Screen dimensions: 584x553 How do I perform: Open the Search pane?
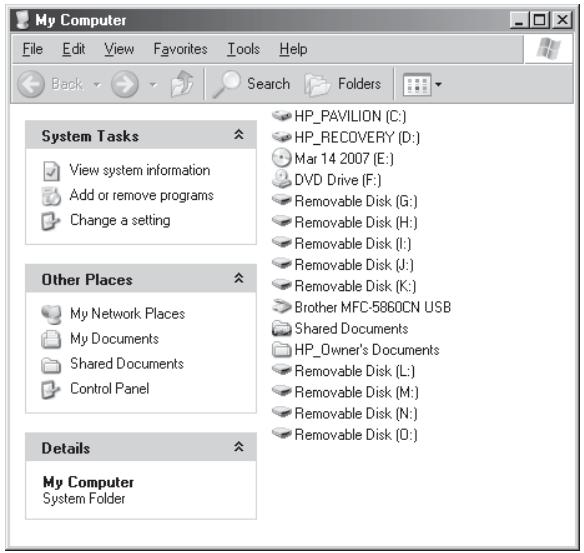[x=251, y=84]
